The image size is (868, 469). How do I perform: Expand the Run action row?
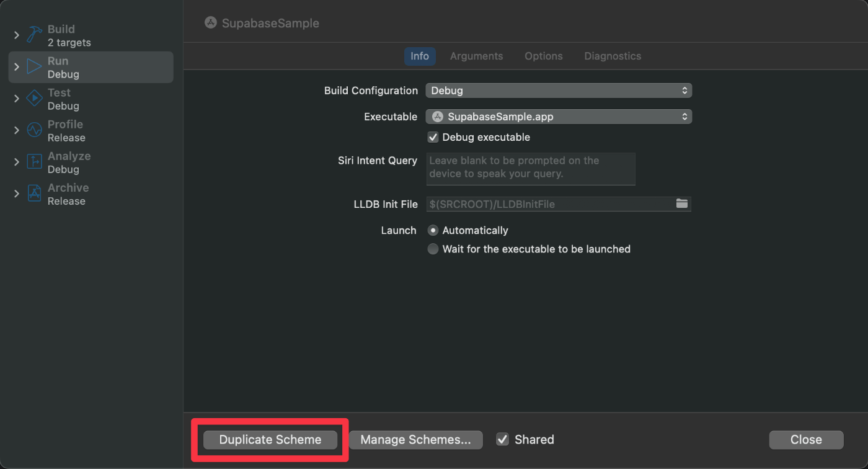pyautogui.click(x=17, y=67)
